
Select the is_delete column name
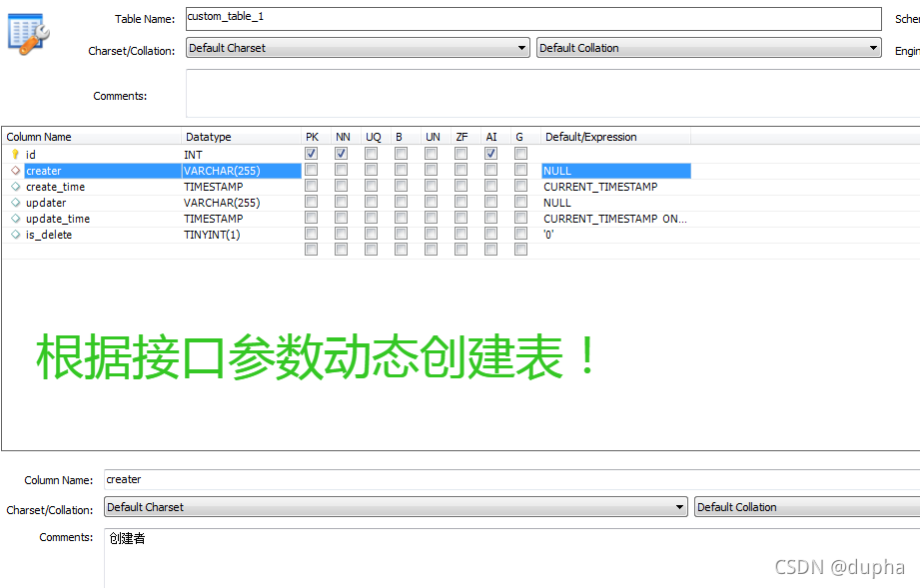(x=49, y=234)
